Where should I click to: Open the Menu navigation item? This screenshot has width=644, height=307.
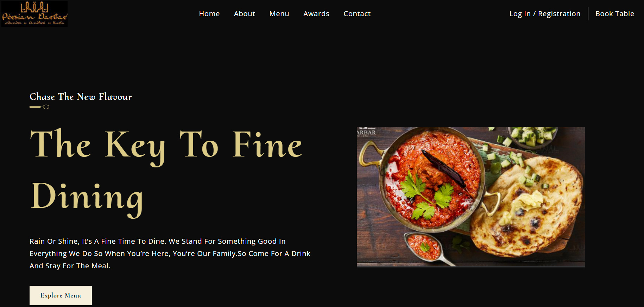tap(279, 14)
